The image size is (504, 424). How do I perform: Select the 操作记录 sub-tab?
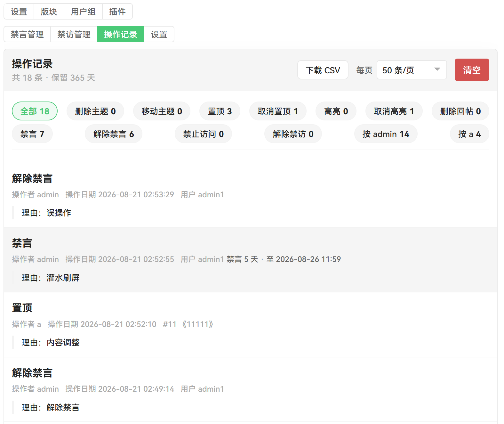click(121, 34)
